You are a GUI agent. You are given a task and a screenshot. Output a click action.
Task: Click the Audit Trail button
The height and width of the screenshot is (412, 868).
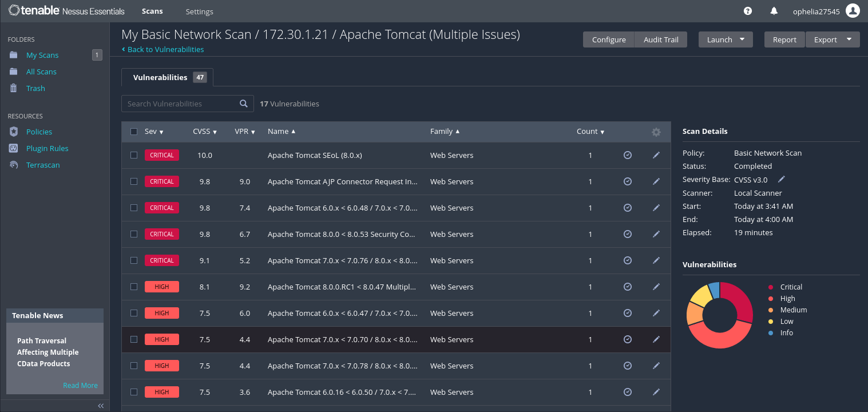[661, 39]
